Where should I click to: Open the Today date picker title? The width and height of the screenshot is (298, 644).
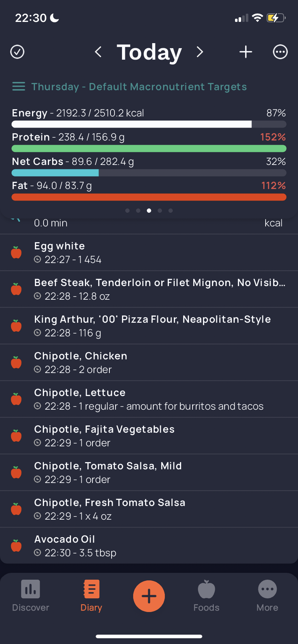[149, 52]
